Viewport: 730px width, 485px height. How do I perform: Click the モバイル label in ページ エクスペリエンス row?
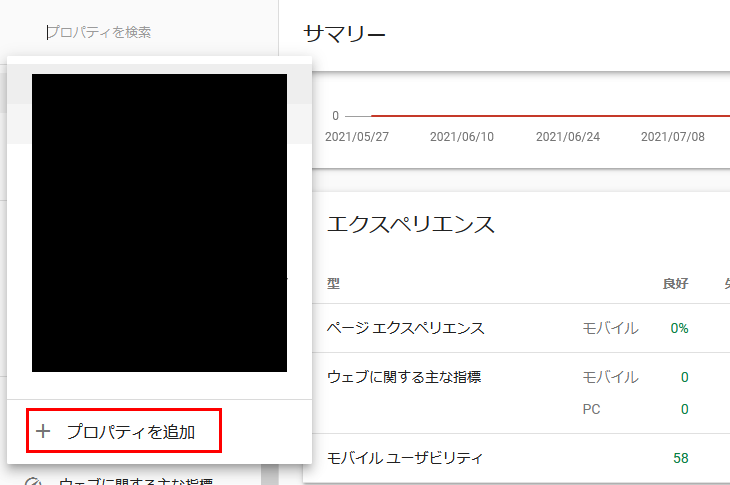pos(610,328)
